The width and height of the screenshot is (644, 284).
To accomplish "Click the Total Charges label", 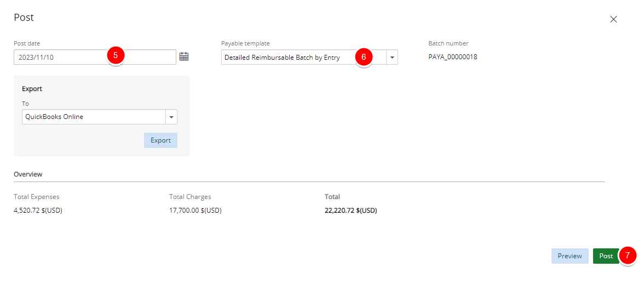I will coord(190,197).
